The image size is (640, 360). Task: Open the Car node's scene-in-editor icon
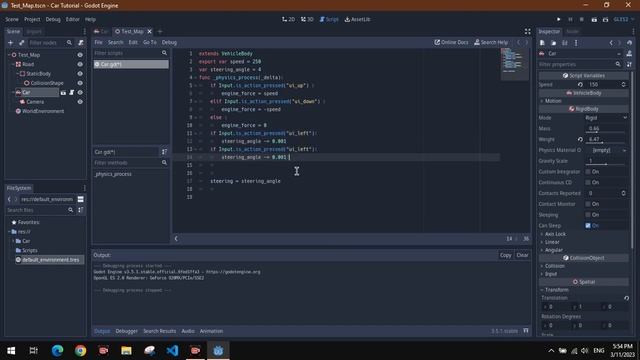click(x=63, y=93)
